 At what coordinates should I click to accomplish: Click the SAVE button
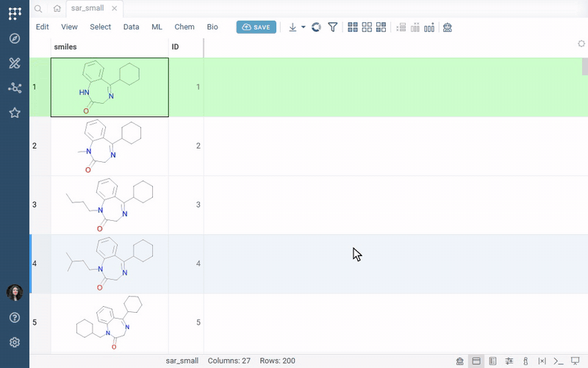coord(256,27)
